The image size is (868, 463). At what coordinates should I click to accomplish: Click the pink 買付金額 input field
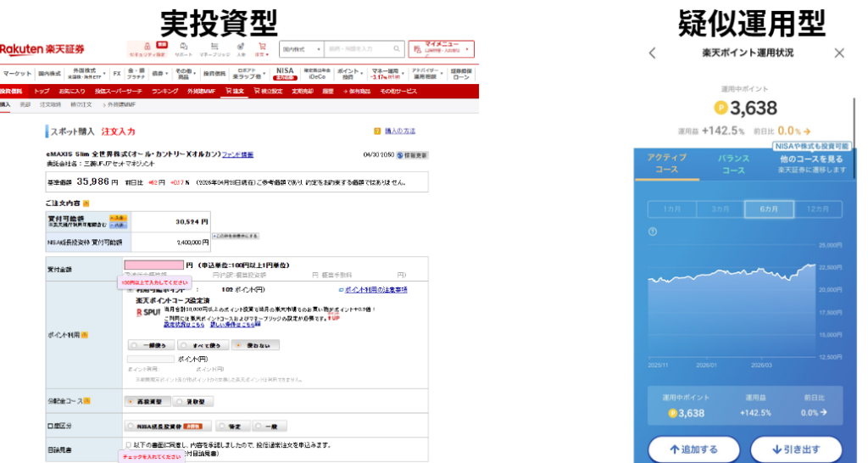(x=154, y=265)
